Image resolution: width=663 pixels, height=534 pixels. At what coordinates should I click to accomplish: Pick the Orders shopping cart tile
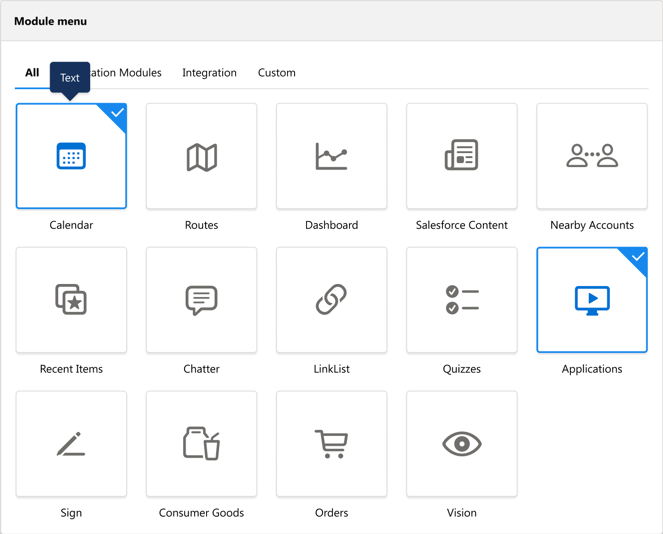[x=332, y=444]
